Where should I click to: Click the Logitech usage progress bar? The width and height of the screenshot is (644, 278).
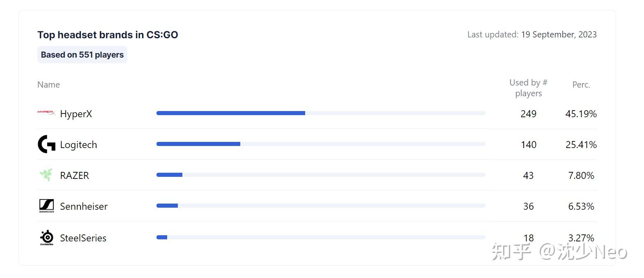[x=321, y=144]
